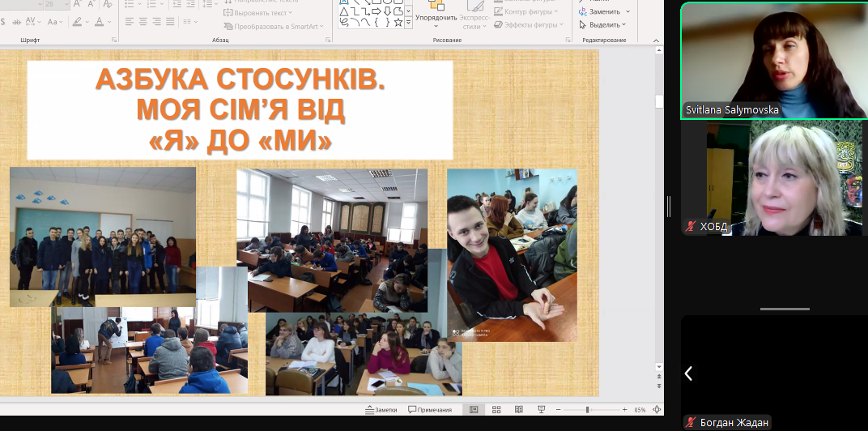Select the arc shape in gallery
Screen dimensions: 868x431
(355, 22)
